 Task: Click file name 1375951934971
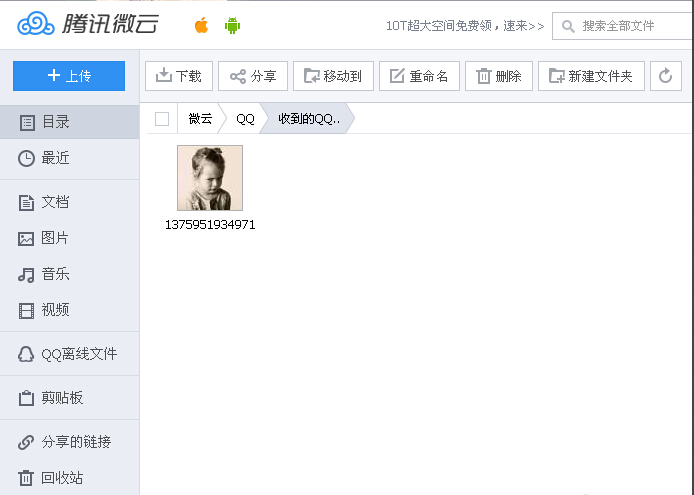(210, 225)
